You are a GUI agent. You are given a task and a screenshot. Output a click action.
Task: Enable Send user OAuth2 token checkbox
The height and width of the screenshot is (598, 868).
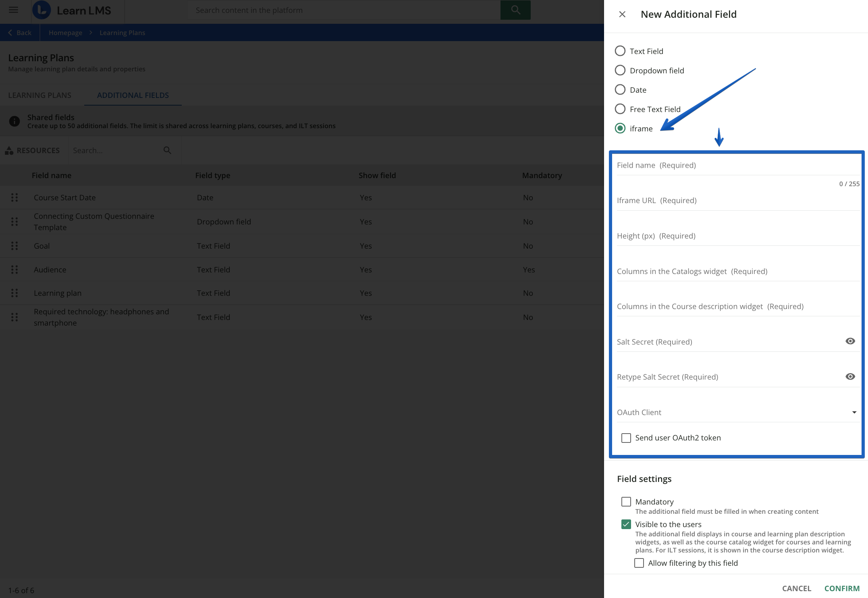626,438
